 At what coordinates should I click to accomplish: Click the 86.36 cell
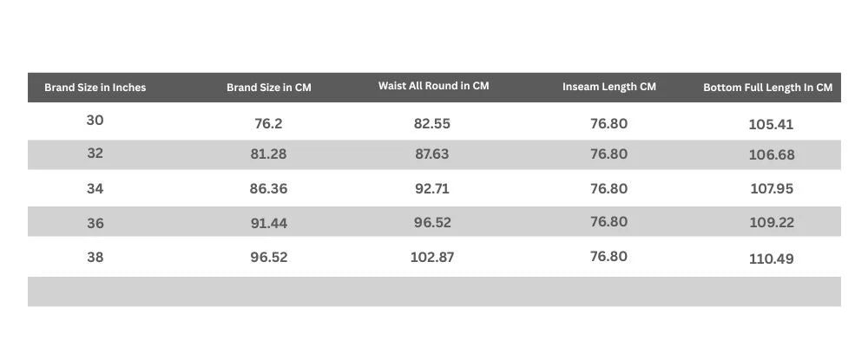tap(268, 188)
